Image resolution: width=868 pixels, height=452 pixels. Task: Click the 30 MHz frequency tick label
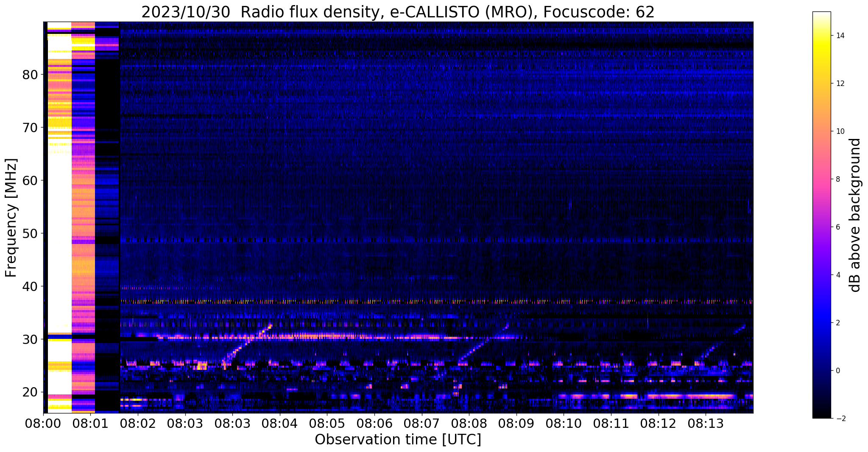click(30, 340)
